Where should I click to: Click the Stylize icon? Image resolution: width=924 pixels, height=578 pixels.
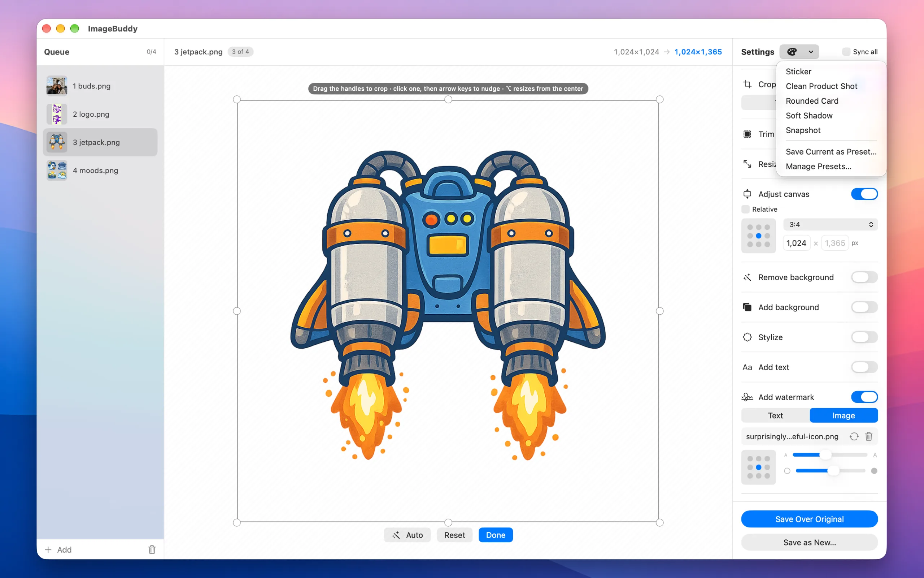pyautogui.click(x=747, y=337)
